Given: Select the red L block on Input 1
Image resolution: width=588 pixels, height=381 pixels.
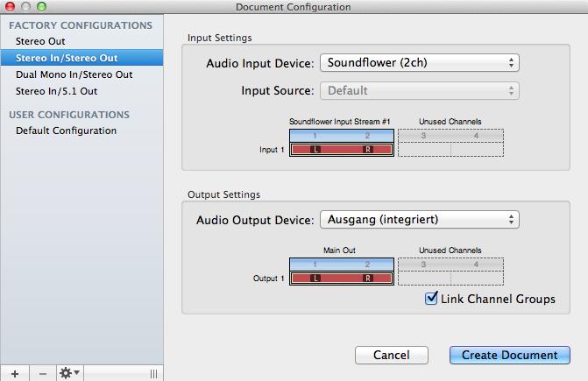Looking at the screenshot, I should coord(315,150).
